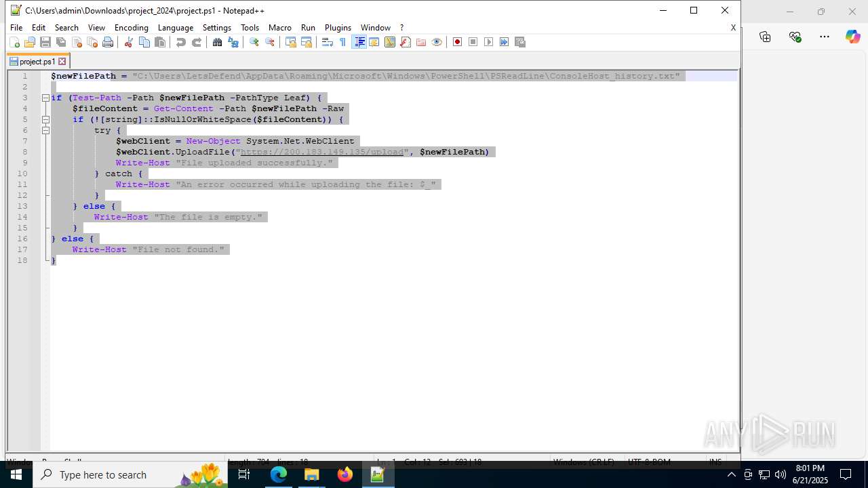Screen dimensions: 868x488
Task: Save recorded macro toolbar icon
Action: click(520, 42)
